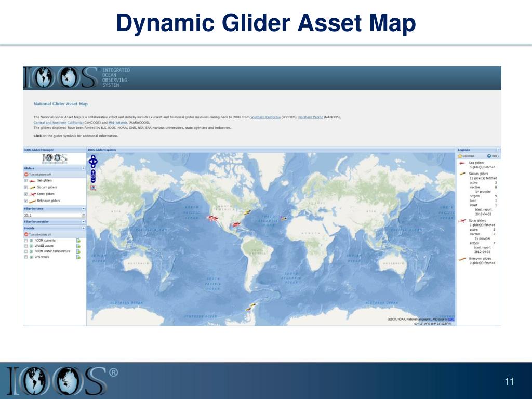Viewport: 532px width, 399px height.
Task: Expand the Filter by provider section
Action: point(84,221)
